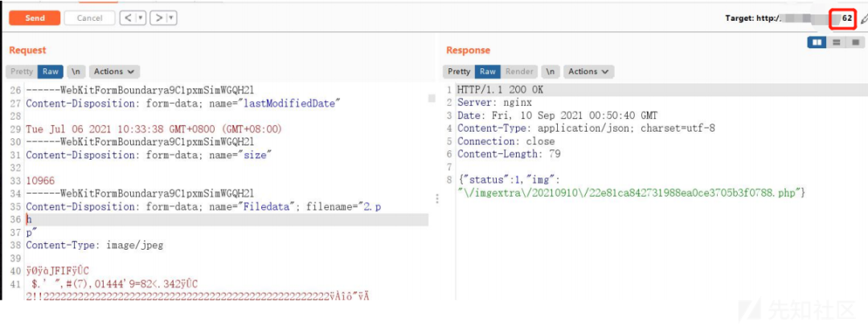Edit target with the pencil icon
The width and height of the screenshot is (868, 326).
pos(864,18)
